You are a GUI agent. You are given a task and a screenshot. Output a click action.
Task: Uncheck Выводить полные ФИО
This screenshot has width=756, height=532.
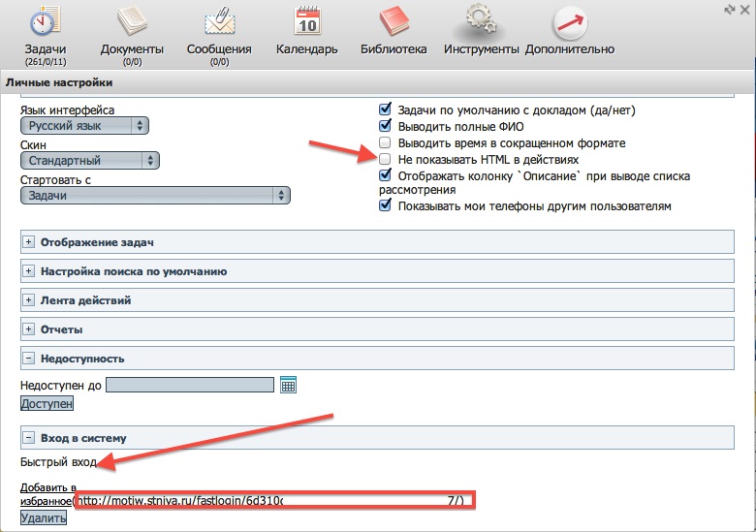tap(386, 126)
